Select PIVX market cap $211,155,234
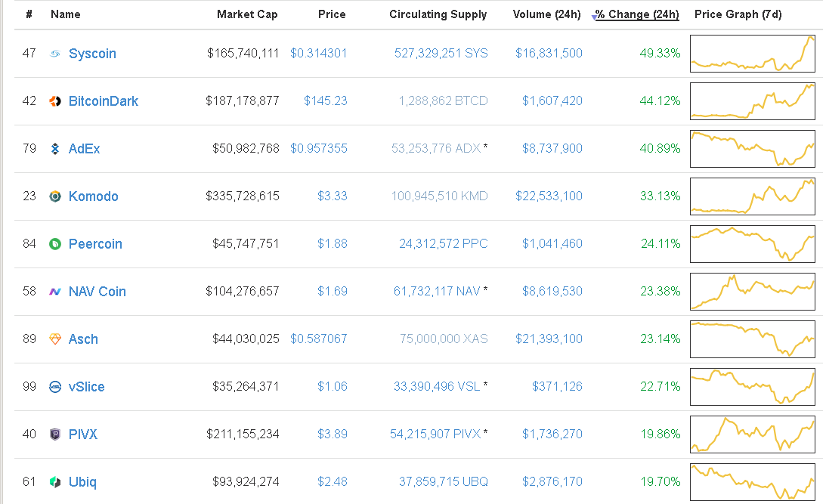Image resolution: width=826 pixels, height=504 pixels. (243, 434)
